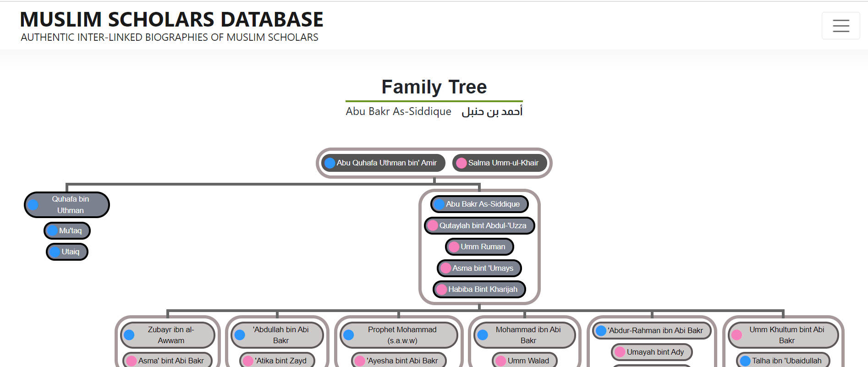Click pink marker beside Umm Khultum bint Abi Bakr
Viewport: 868px width, 367px height.
(736, 335)
